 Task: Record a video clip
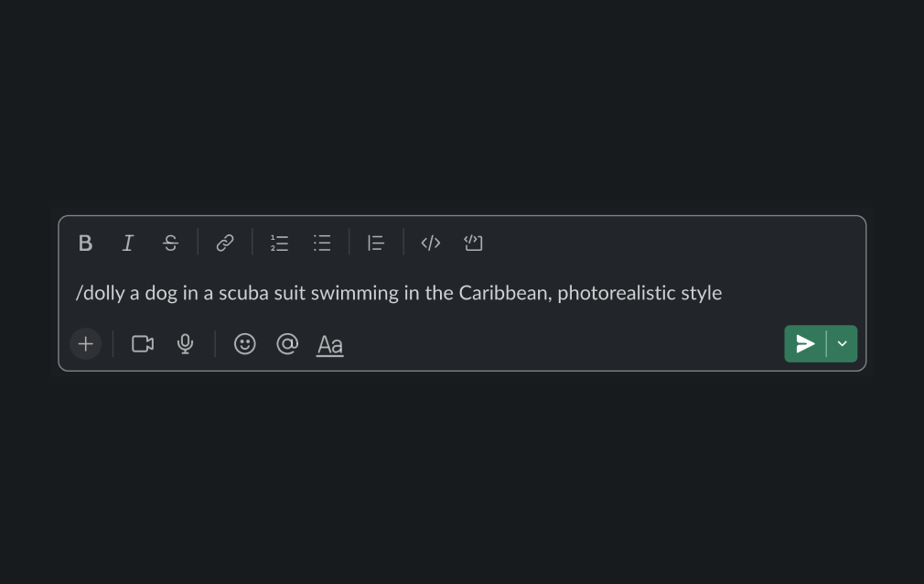click(x=143, y=344)
